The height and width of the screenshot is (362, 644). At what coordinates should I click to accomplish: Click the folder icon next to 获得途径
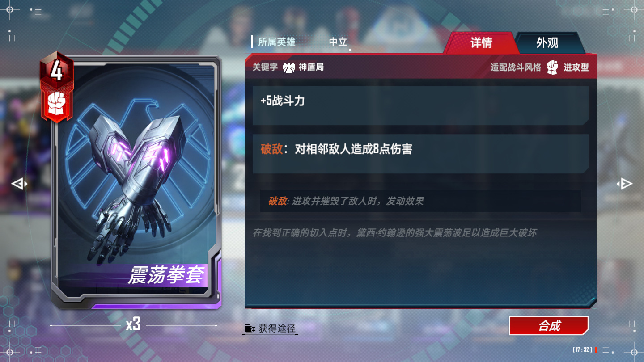(x=250, y=329)
